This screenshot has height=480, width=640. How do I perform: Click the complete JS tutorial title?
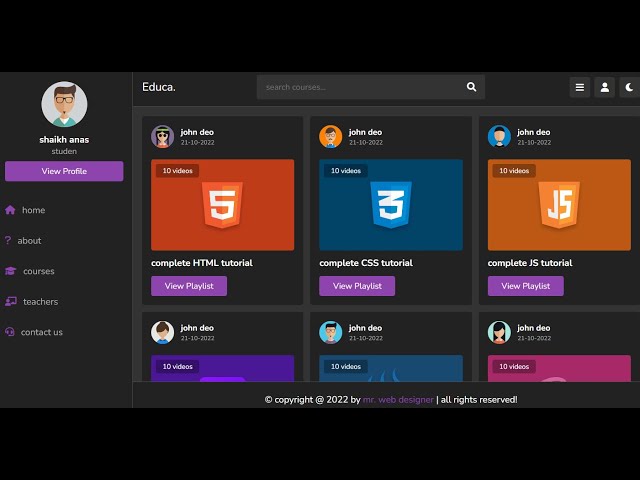[530, 263]
